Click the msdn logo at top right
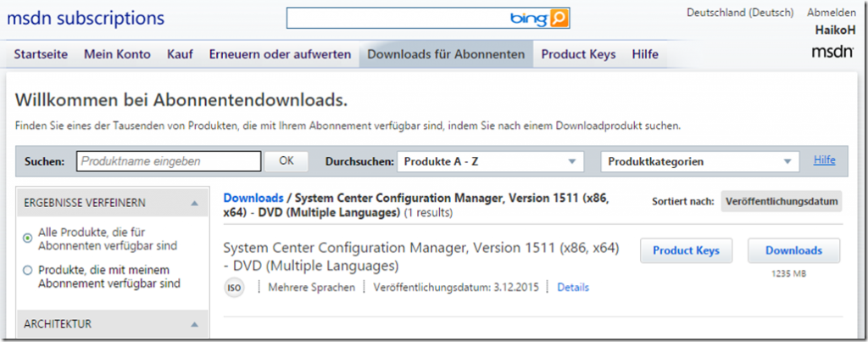The image size is (868, 342). 832,53
